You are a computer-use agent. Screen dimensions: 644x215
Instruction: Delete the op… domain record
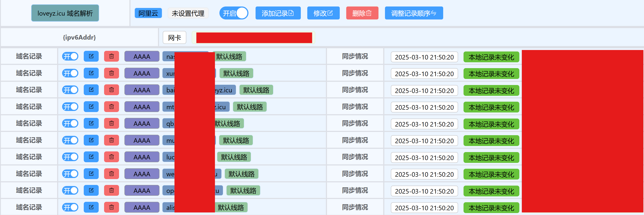pyautogui.click(x=111, y=190)
